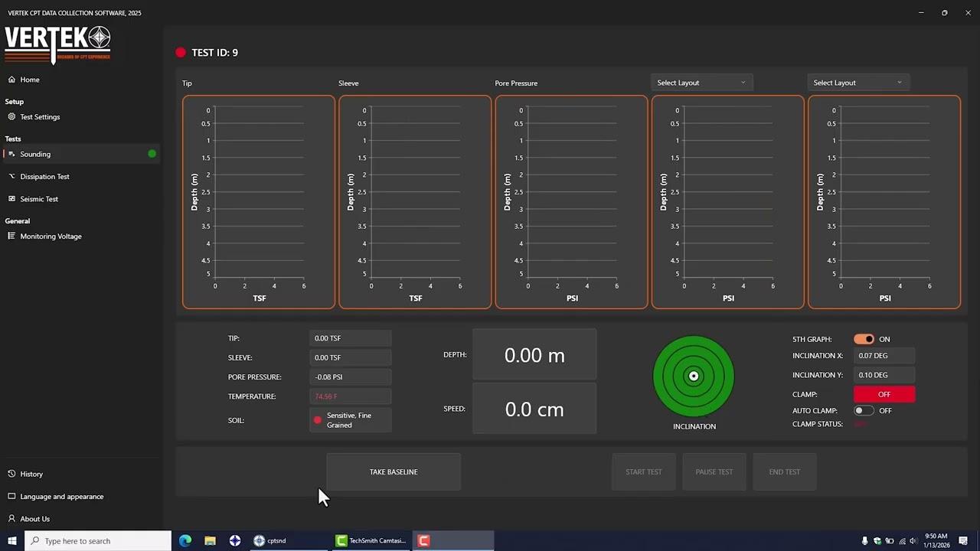The height and width of the screenshot is (551, 980).
Task: Click the Tip reading field 0.00 TSF
Action: 351,338
